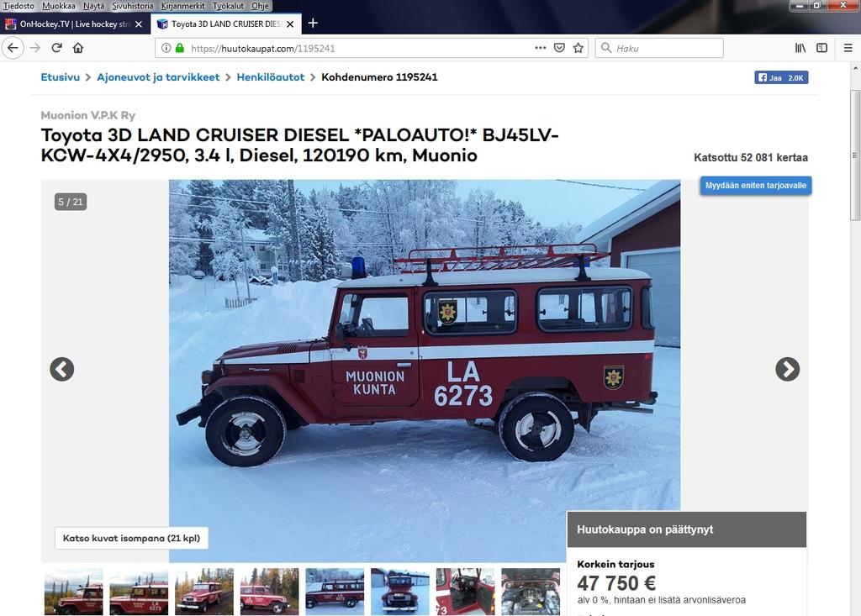
Task: Reload the page with refresh icon
Action: click(56, 48)
